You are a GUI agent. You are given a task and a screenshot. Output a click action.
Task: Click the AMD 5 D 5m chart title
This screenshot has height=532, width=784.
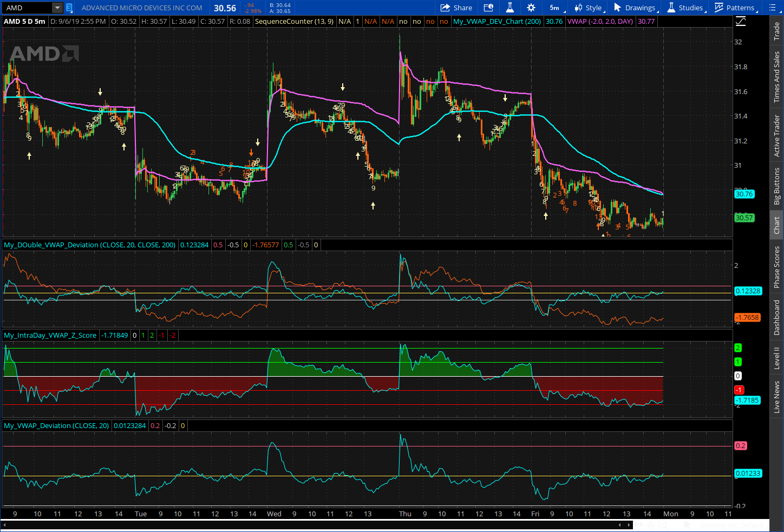[x=24, y=22]
